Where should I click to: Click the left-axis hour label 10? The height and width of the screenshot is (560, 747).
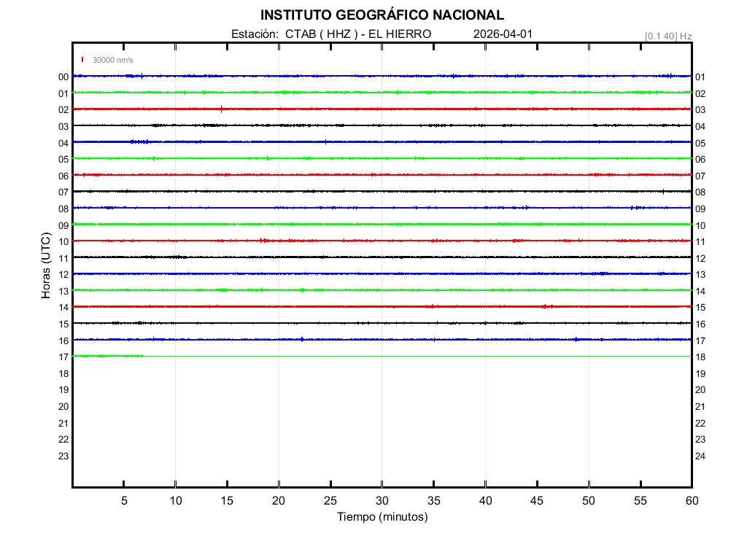tap(63, 241)
